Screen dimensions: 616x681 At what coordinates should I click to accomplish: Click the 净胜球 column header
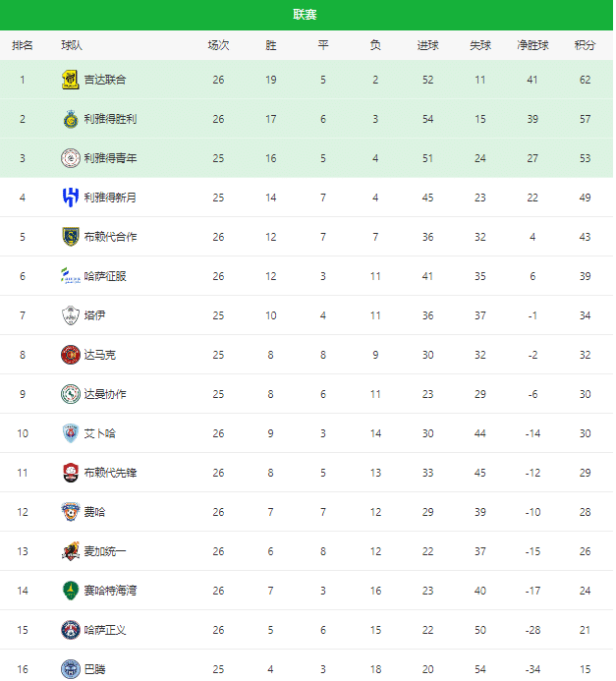click(x=532, y=45)
